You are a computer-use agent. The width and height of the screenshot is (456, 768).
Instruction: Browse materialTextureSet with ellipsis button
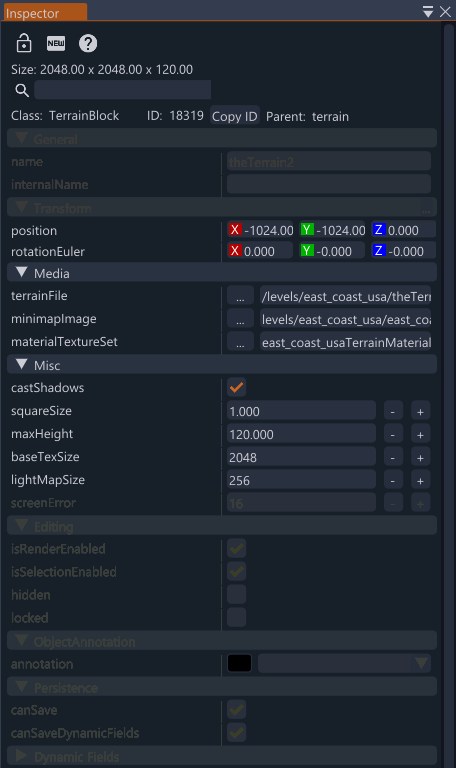(240, 342)
